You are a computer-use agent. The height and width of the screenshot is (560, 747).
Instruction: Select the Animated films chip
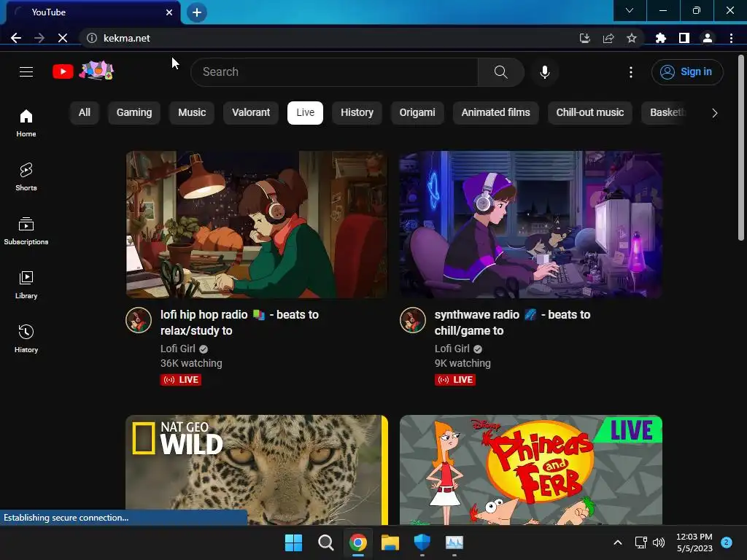click(x=495, y=113)
